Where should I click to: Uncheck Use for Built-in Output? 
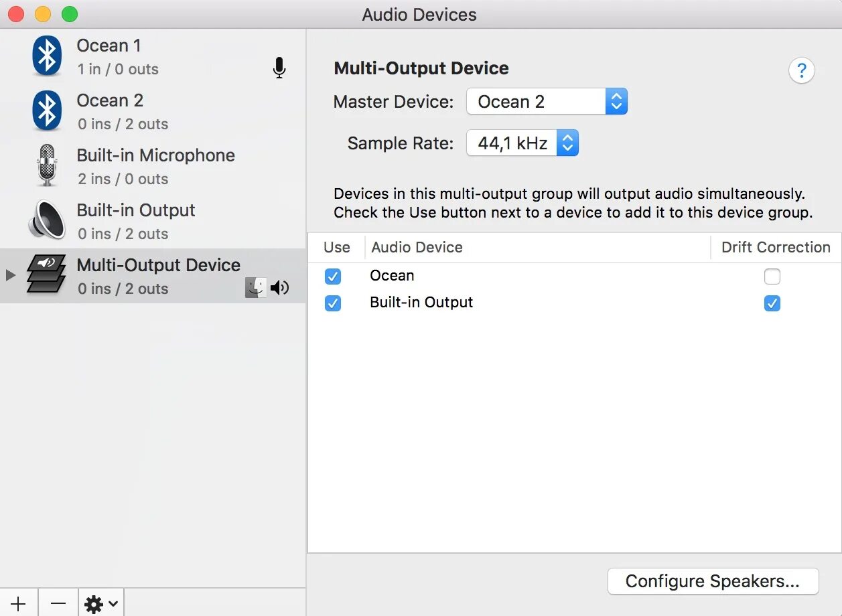pos(332,303)
